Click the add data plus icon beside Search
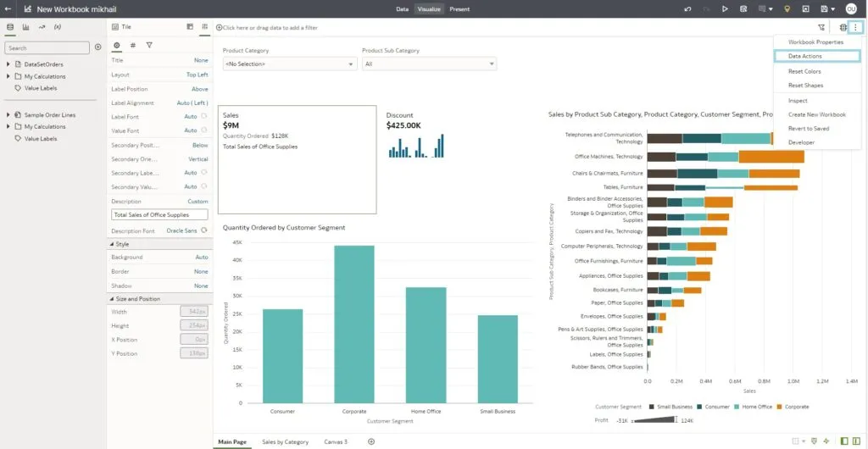The height and width of the screenshot is (449, 868). pyautogui.click(x=98, y=47)
